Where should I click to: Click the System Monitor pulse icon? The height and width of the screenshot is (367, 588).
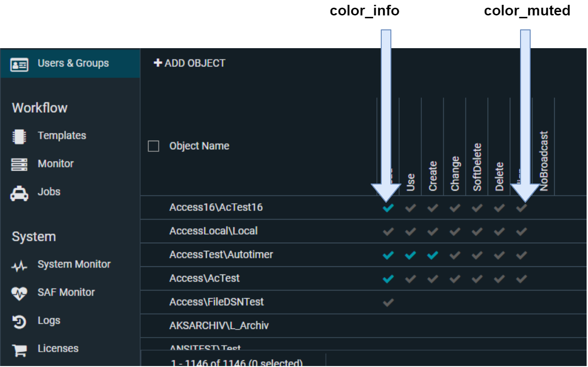point(19,265)
